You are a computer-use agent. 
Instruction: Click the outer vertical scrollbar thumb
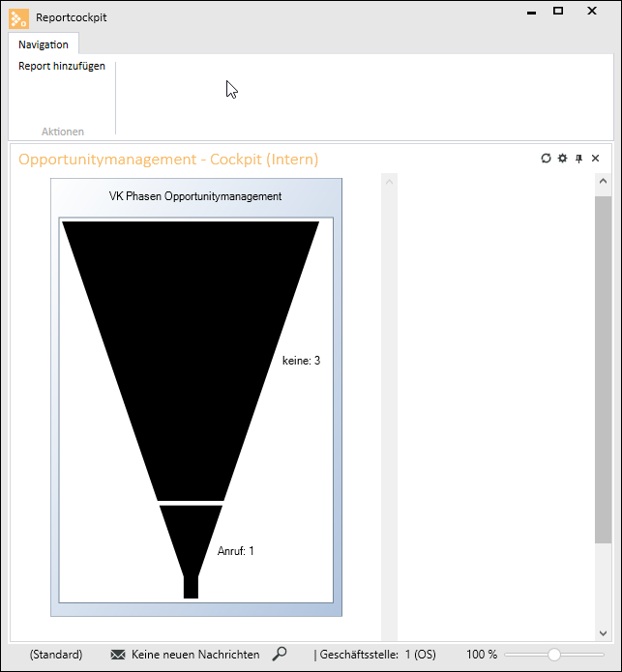coord(604,370)
